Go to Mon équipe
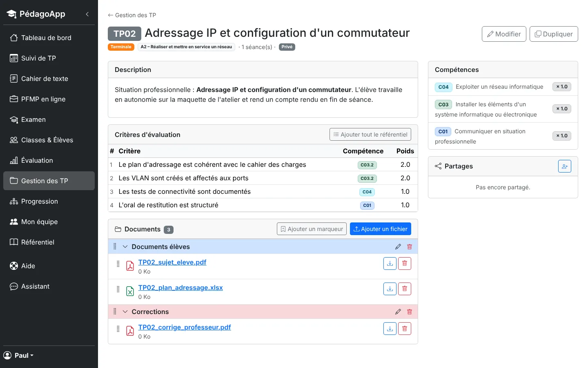Screen dimensions: 588x368 click(x=49, y=222)
